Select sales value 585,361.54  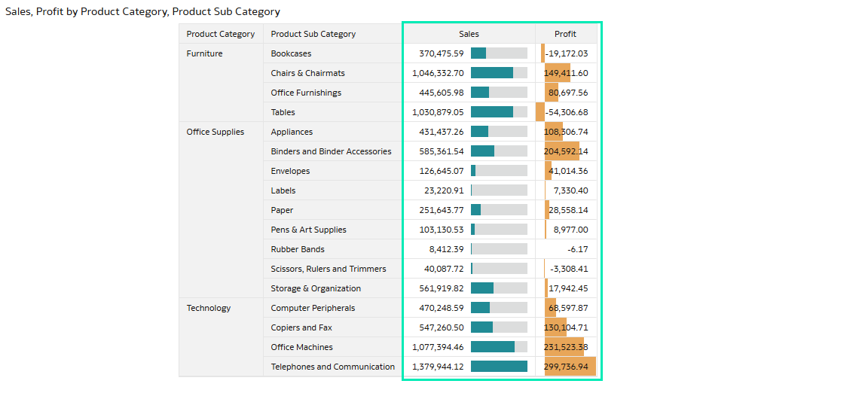tap(442, 151)
